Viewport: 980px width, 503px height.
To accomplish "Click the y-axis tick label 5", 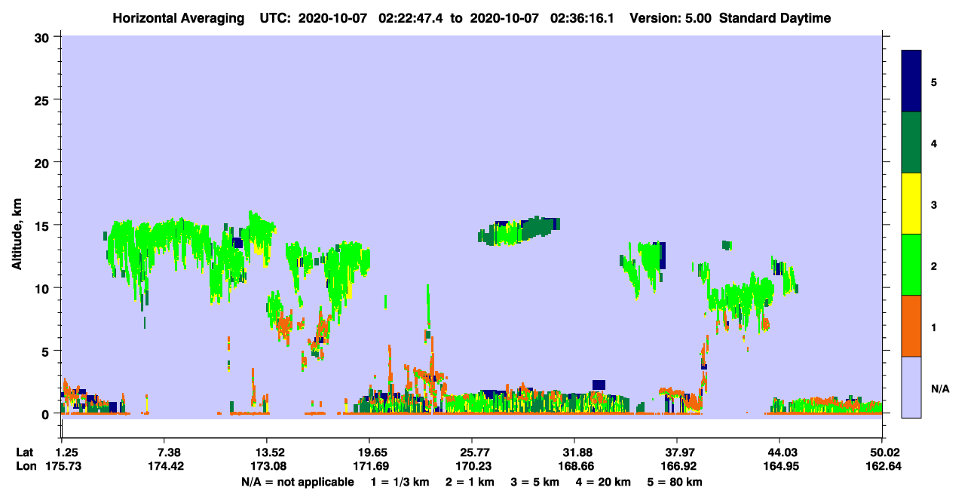I will click(47, 351).
